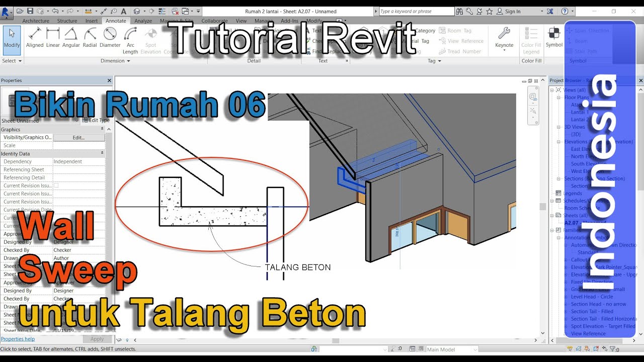The height and width of the screenshot is (362, 644).
Task: Close the Properties palette
Action: (109, 80)
